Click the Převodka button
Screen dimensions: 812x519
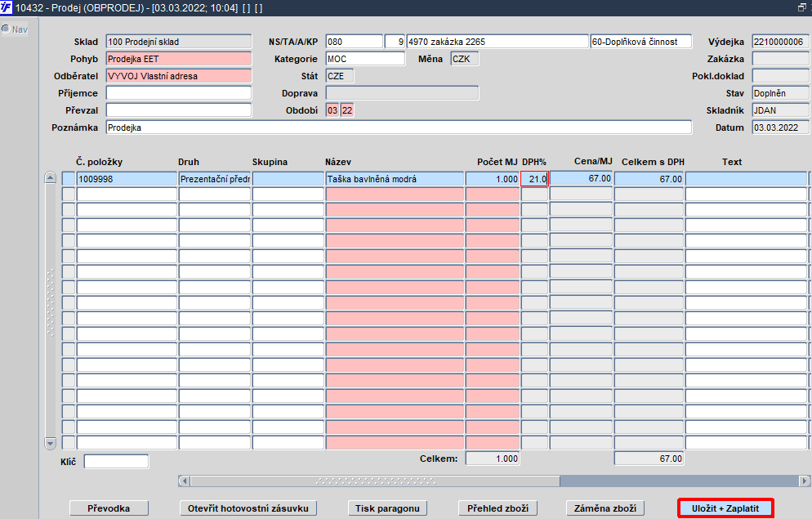109,508
